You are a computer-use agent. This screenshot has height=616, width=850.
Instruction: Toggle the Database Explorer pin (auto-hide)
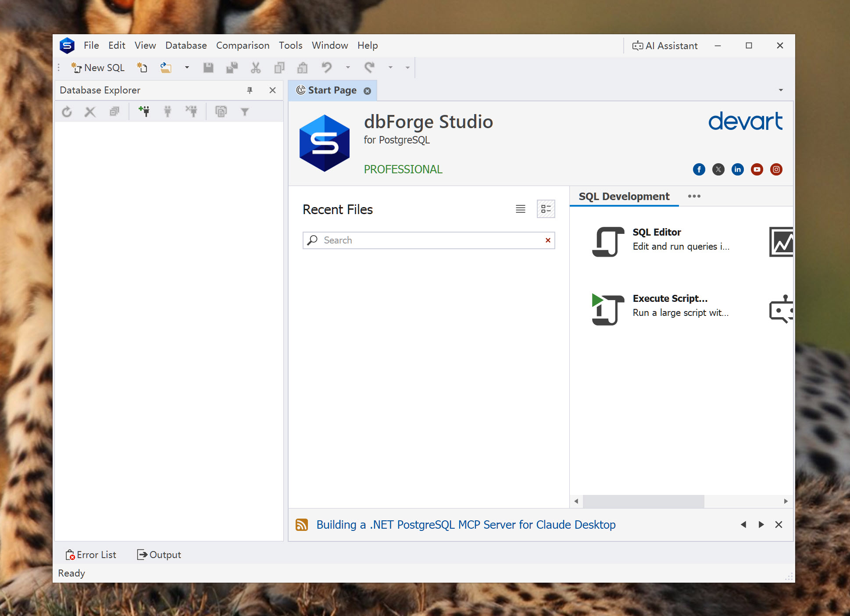click(x=250, y=90)
